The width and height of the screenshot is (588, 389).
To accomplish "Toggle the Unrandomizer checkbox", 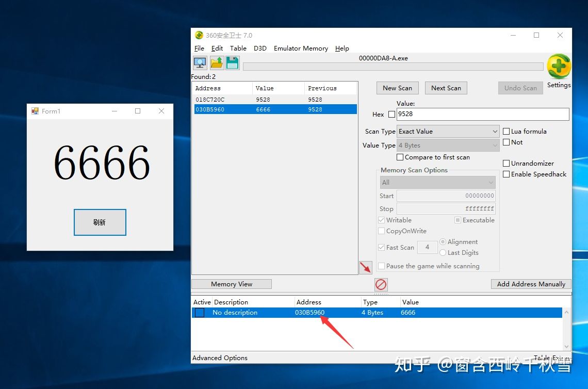I will click(507, 163).
